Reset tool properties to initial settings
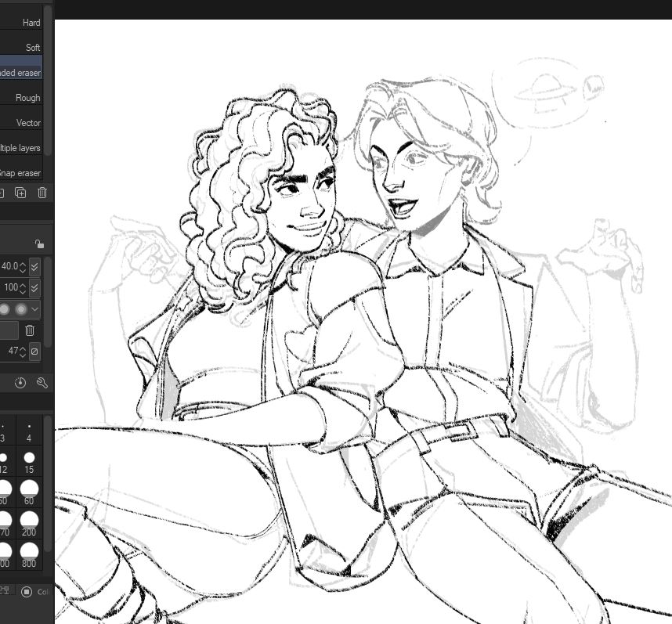 (20, 383)
